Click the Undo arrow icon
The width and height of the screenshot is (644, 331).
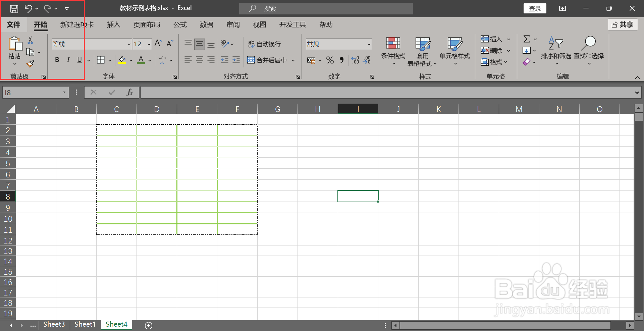point(29,9)
